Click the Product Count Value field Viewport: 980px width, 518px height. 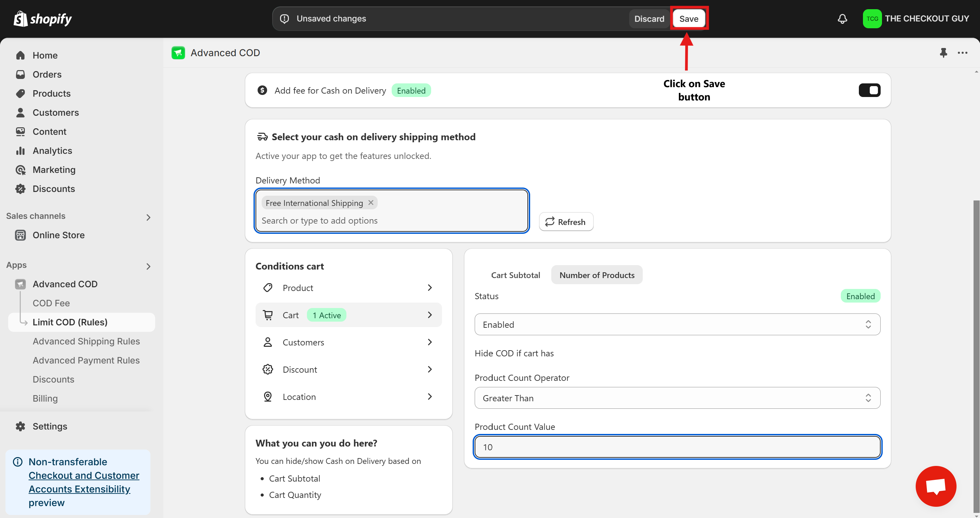pyautogui.click(x=677, y=447)
